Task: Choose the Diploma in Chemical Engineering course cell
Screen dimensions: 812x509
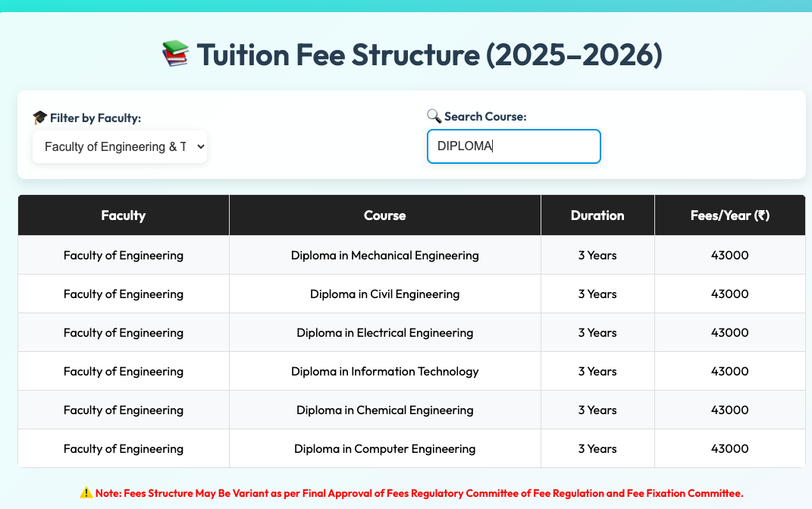Action: click(x=384, y=410)
